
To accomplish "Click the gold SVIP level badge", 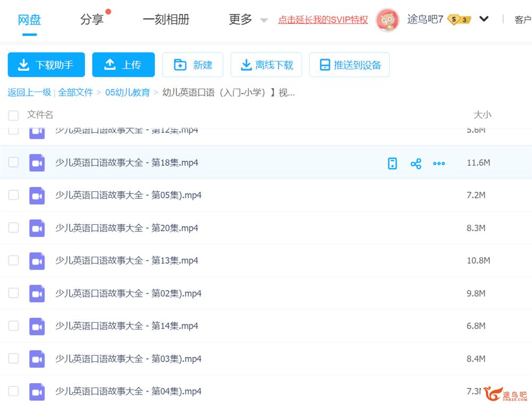I will click(x=460, y=20).
